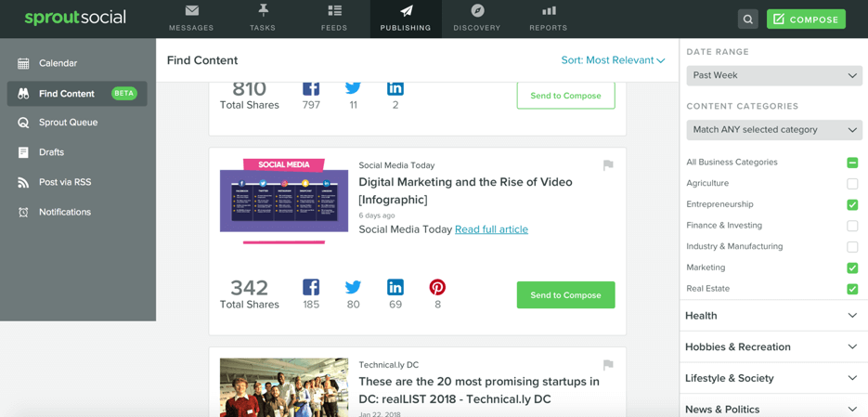Uncheck the Marketing category
Image resolution: width=868 pixels, height=417 pixels.
coord(852,267)
